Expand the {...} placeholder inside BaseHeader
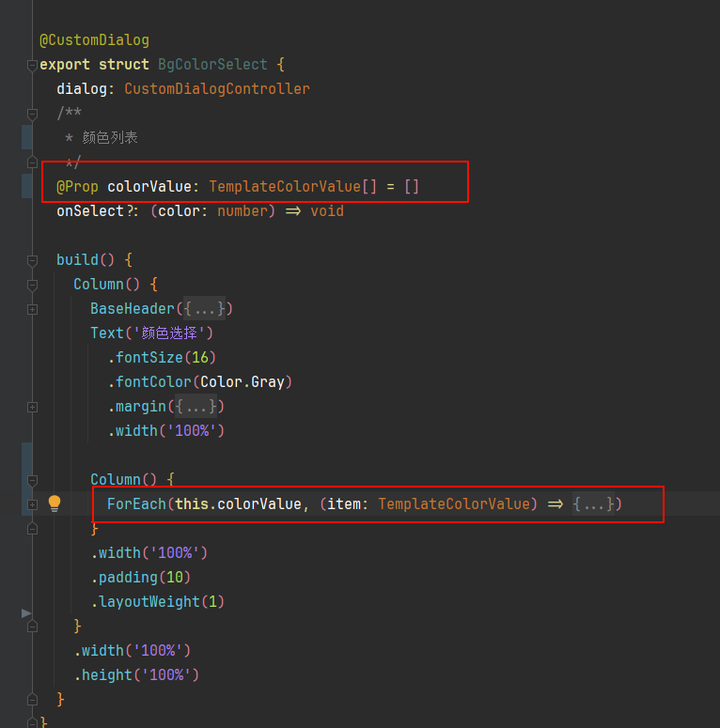The image size is (720, 728). [204, 309]
